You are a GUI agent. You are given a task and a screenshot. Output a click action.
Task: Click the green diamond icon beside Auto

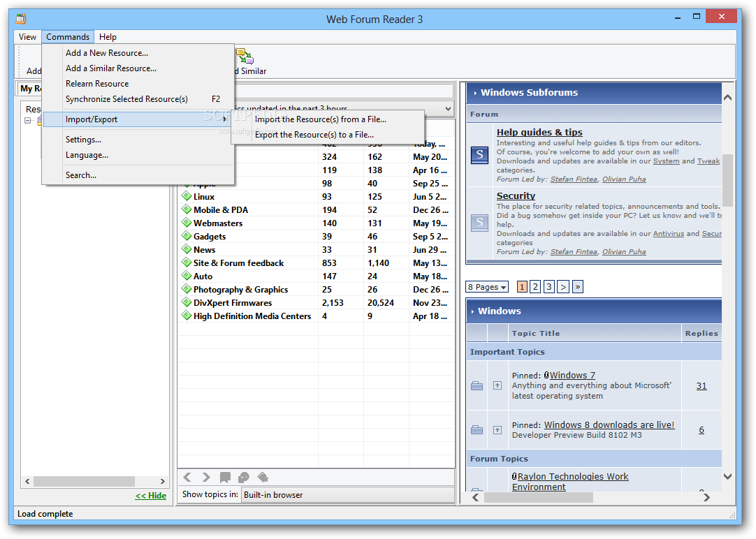pos(186,276)
